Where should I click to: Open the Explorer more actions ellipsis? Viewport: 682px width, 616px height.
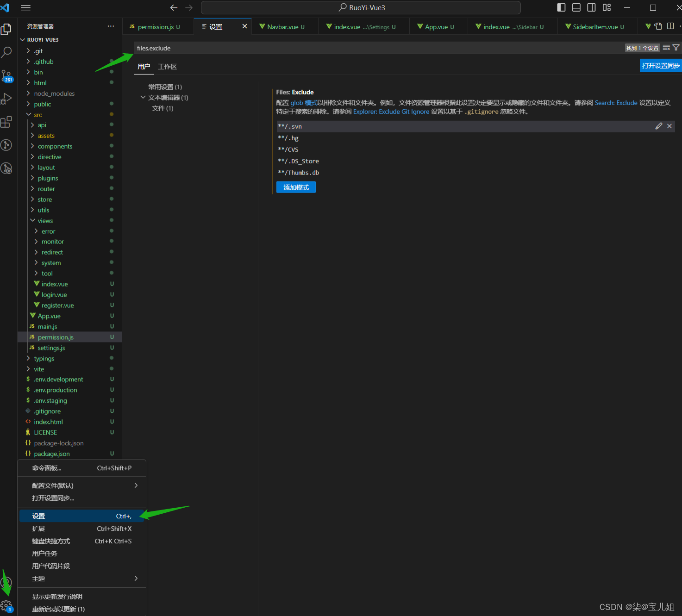pyautogui.click(x=111, y=26)
